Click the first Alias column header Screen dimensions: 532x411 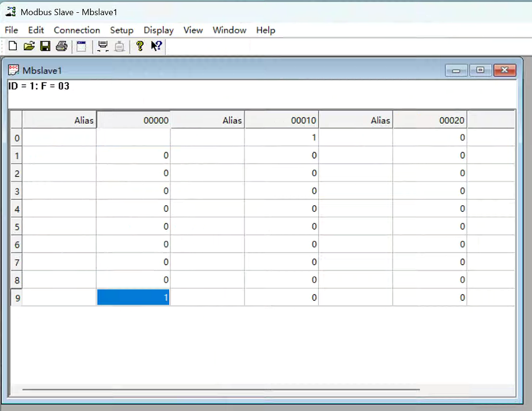[59, 120]
